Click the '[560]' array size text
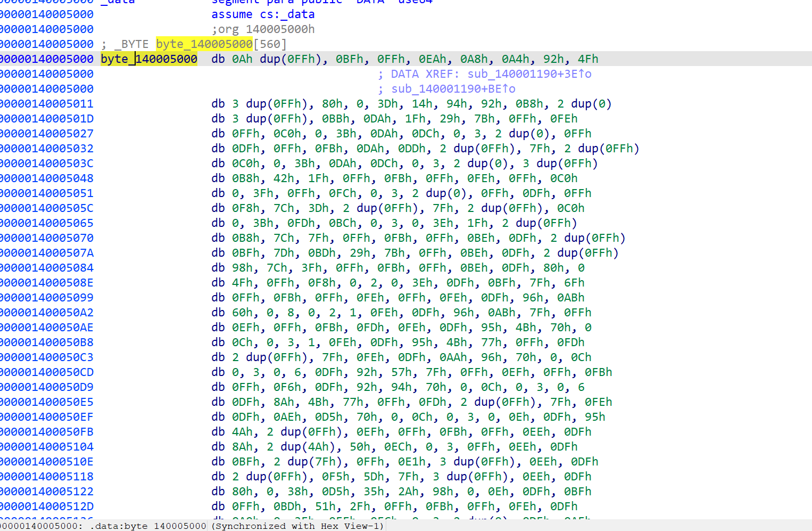Screen dimensions: 812x531 (x=270, y=44)
